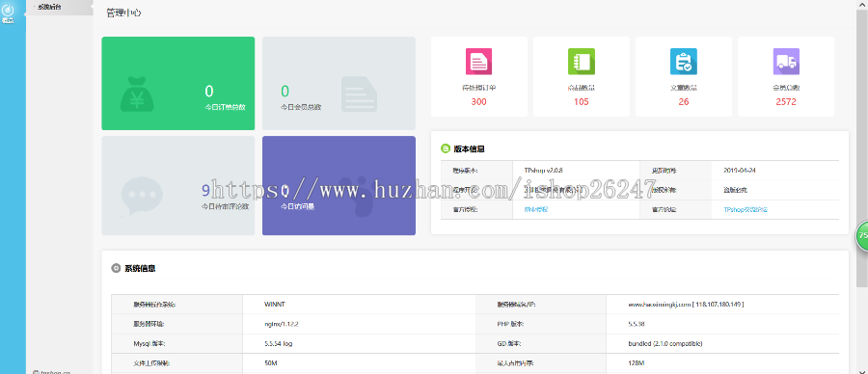868x374 pixels.
Task: Open the blue clipboard articles icon
Action: coord(684,62)
